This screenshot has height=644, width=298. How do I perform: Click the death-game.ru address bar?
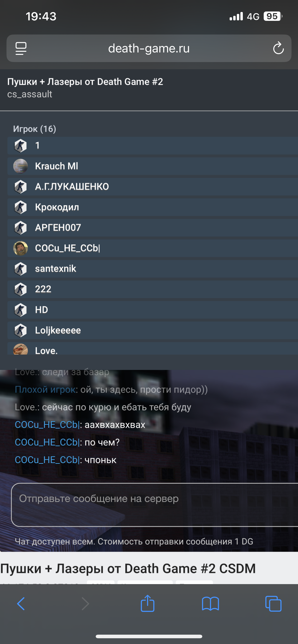tap(149, 48)
